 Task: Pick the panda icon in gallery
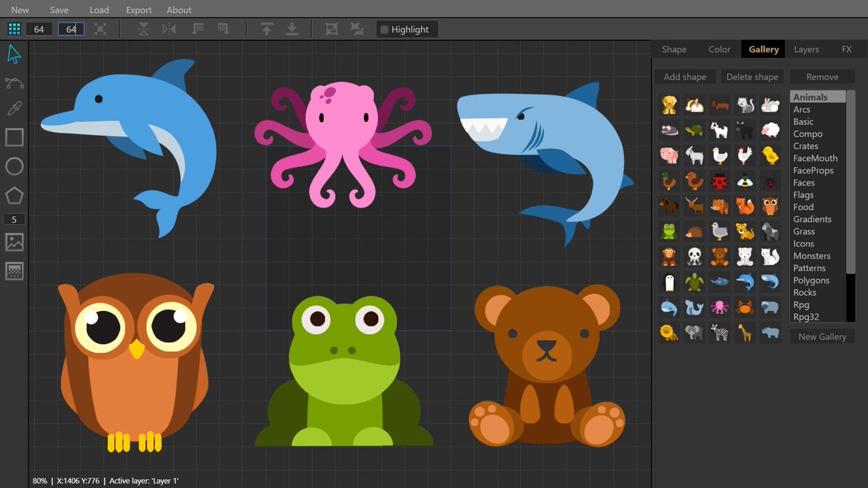tap(694, 257)
